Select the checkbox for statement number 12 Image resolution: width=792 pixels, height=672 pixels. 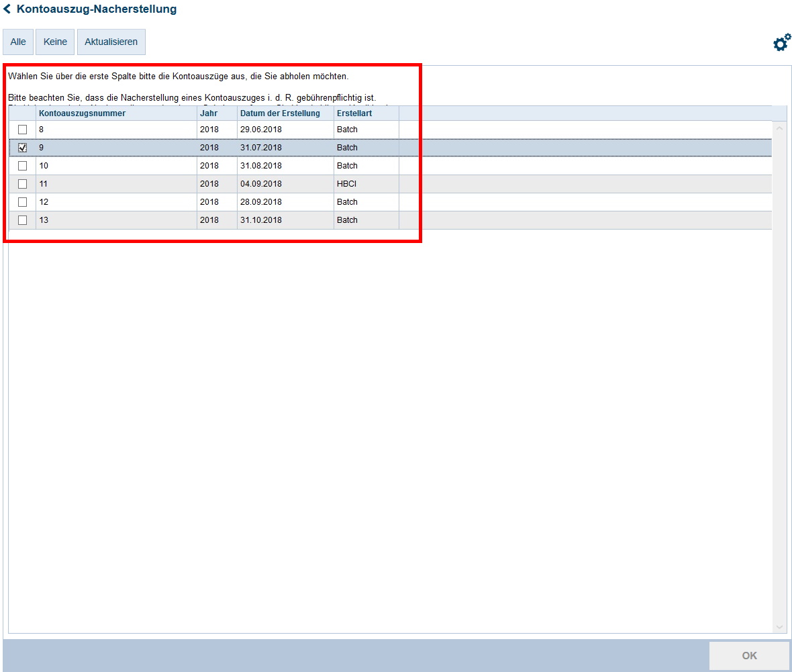click(x=22, y=202)
